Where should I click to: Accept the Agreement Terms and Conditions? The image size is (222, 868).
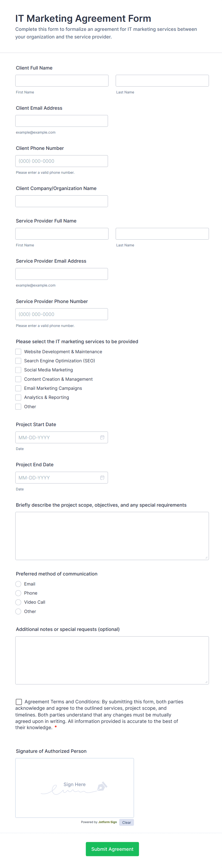[19, 701]
